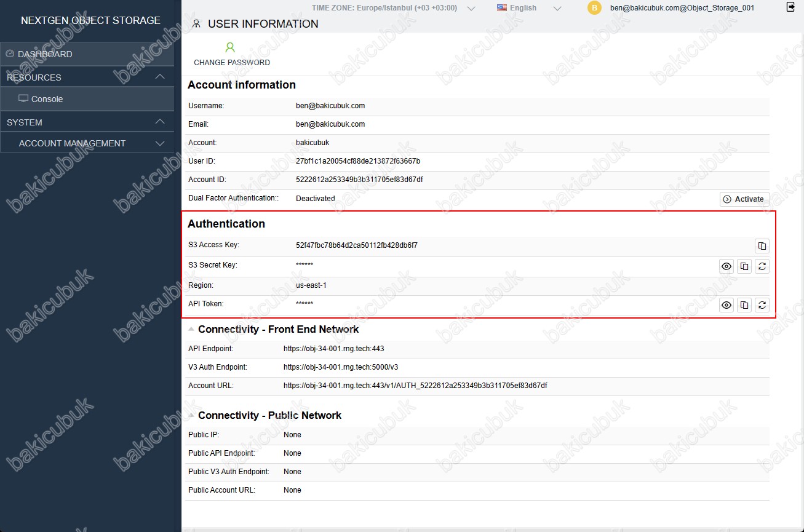
Task: Click the Account URL value
Action: tap(415, 386)
